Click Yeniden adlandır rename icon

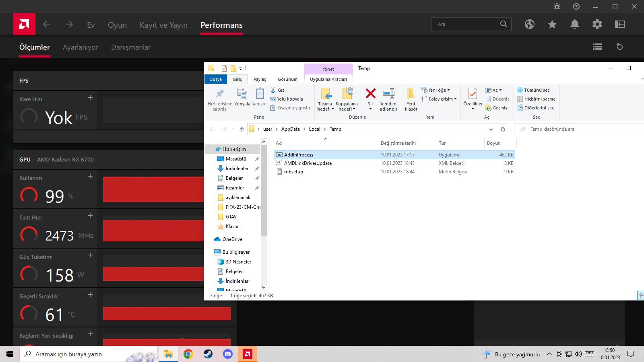point(388,99)
